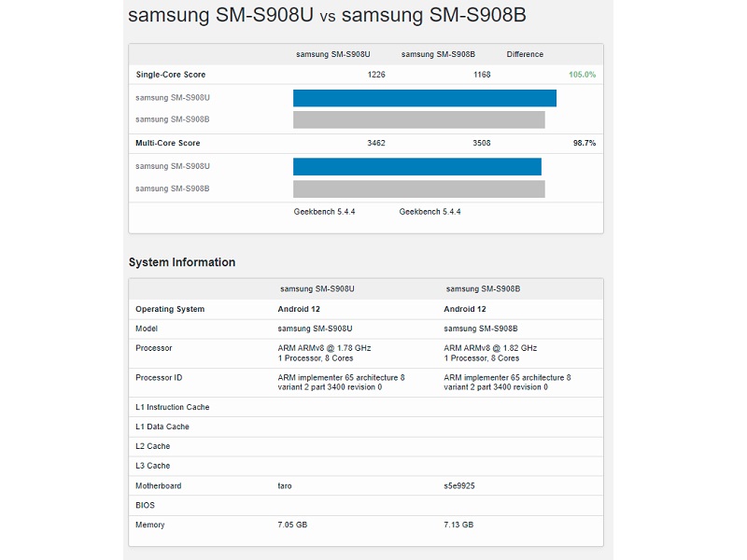Select the Multi-Core score value 3462
The height and width of the screenshot is (560, 747).
376,144
